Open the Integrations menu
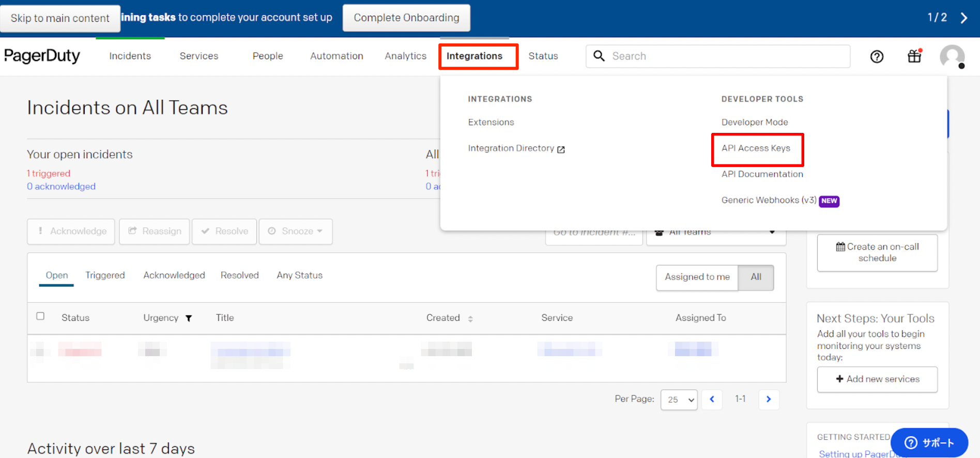980x458 pixels. 474,56
